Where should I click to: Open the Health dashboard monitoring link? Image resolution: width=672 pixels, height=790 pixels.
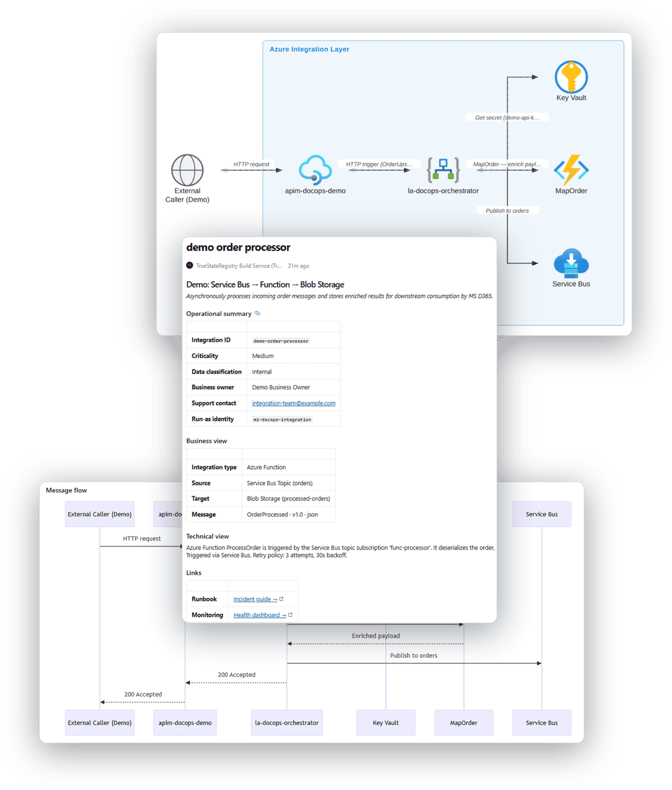[x=260, y=615]
